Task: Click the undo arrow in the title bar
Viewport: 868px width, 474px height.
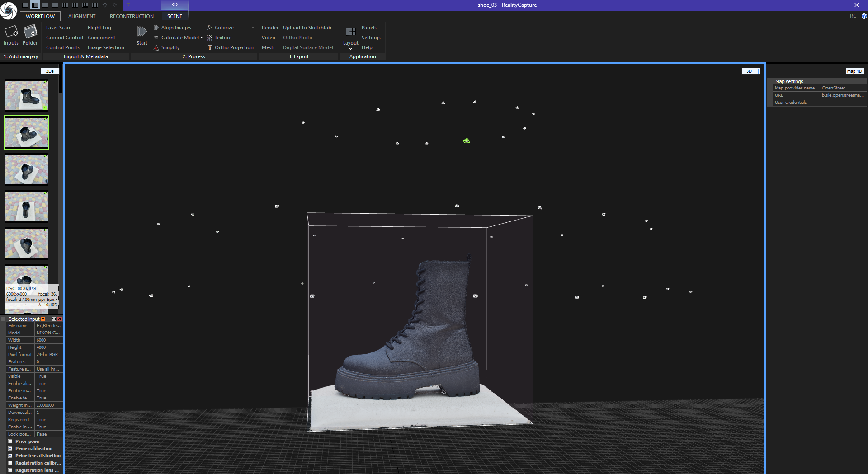Action: coord(105,5)
